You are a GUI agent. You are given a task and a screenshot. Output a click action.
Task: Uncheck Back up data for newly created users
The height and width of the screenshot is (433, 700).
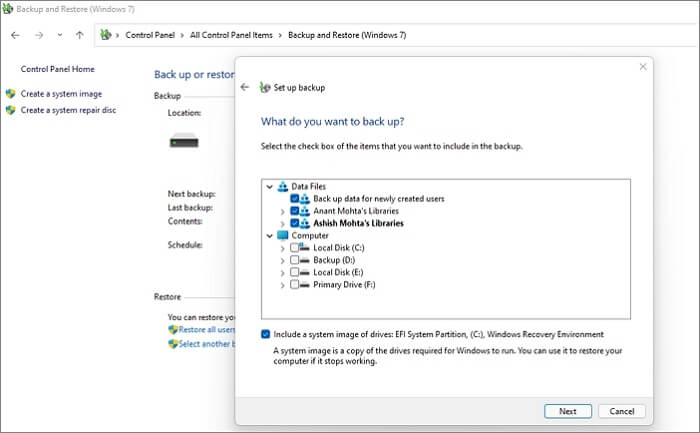tap(294, 199)
